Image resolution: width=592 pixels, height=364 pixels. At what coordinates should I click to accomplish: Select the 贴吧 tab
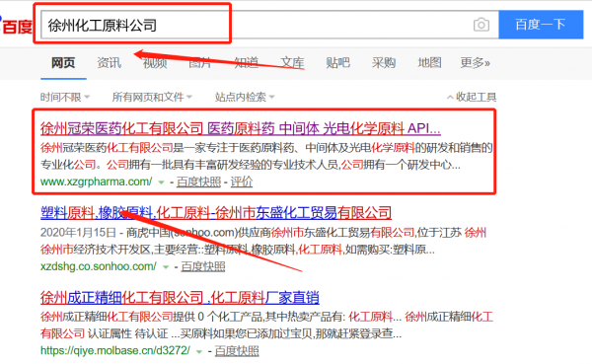coord(337,63)
